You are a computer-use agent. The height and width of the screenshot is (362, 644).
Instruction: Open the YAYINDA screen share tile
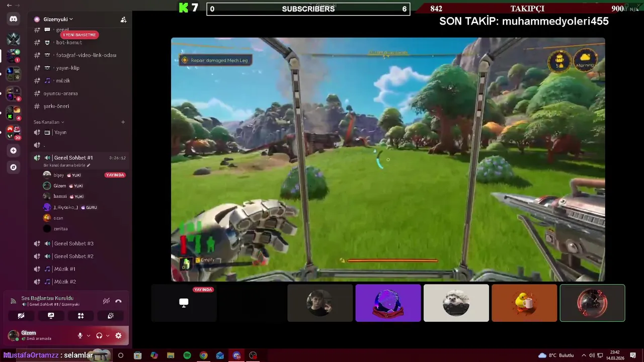[x=184, y=303]
